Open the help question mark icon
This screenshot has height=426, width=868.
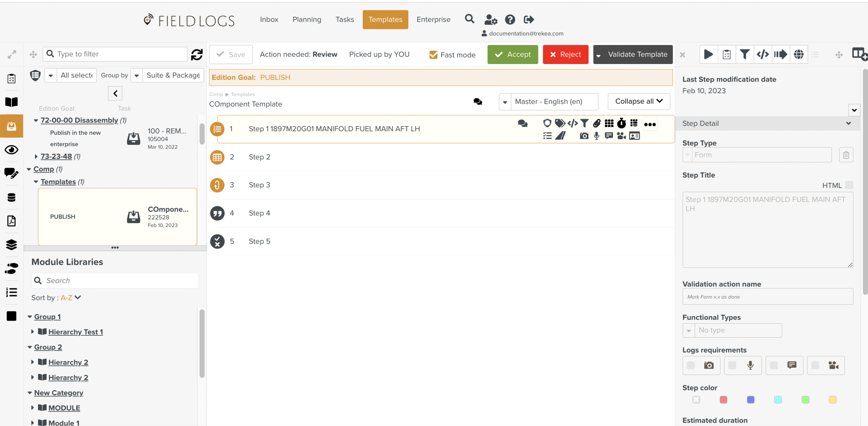[510, 19]
